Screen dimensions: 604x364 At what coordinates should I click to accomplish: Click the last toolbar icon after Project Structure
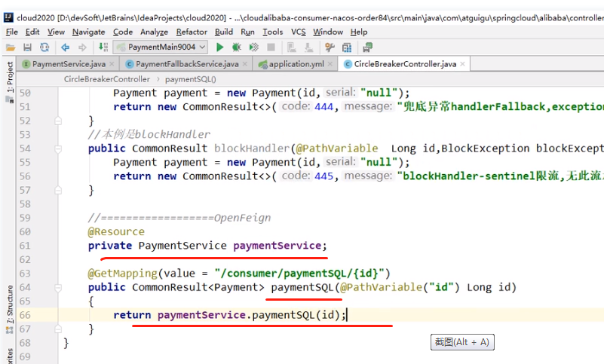(367, 47)
